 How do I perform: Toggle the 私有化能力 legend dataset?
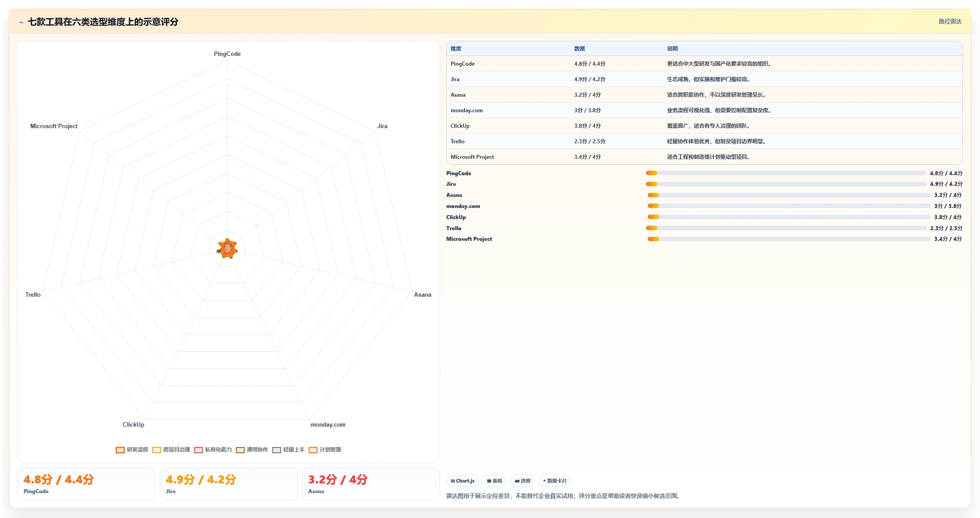[213, 450]
